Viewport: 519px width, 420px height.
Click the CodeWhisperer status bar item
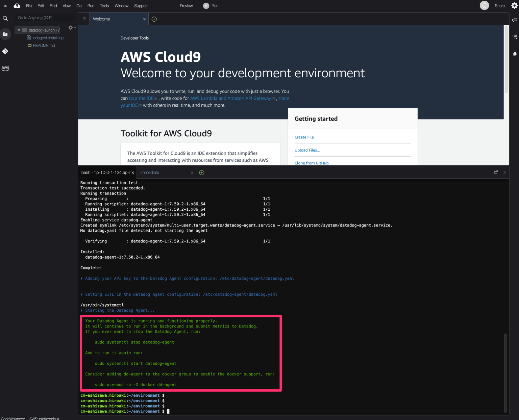point(13,418)
